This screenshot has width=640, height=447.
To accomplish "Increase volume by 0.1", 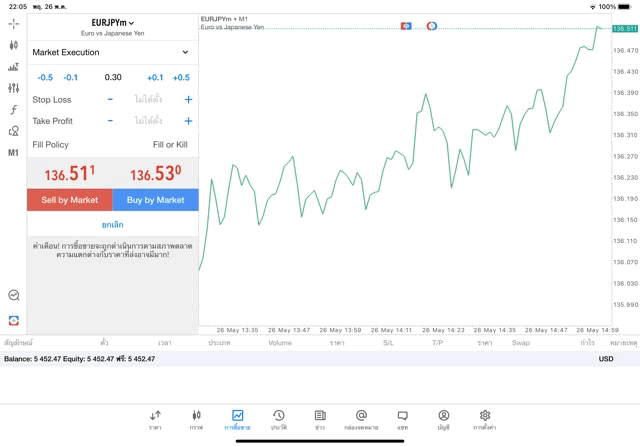I will pos(155,77).
